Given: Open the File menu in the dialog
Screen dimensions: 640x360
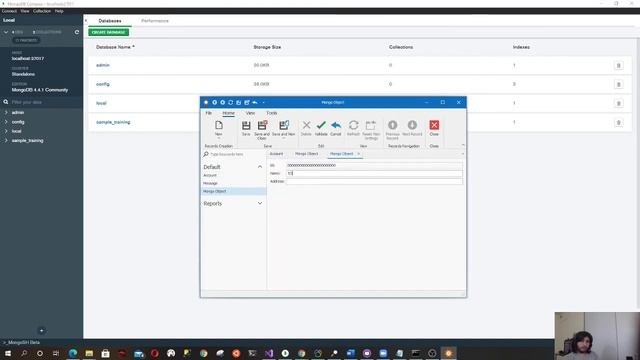Looking at the screenshot, I should (209, 113).
